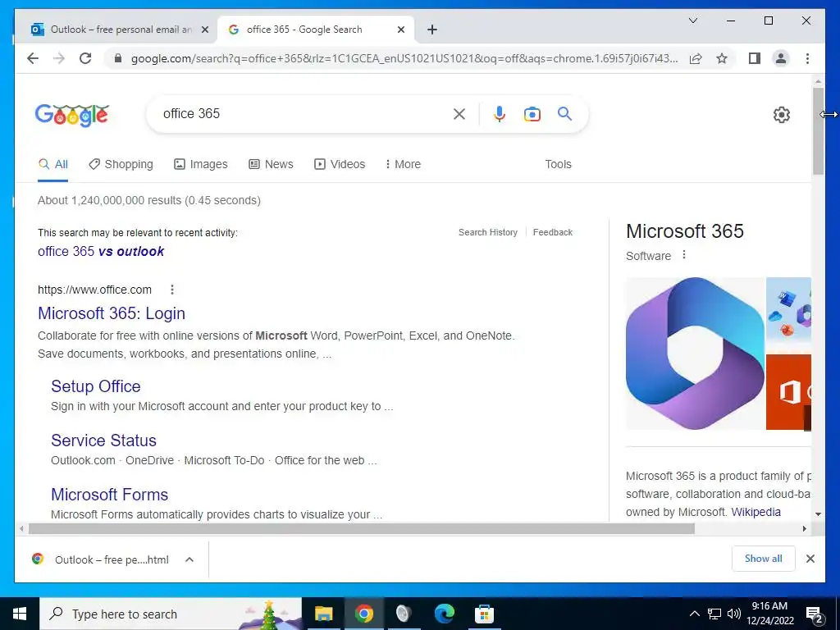Open Google quick settings gear
This screenshot has width=840, height=630.
pyautogui.click(x=781, y=114)
